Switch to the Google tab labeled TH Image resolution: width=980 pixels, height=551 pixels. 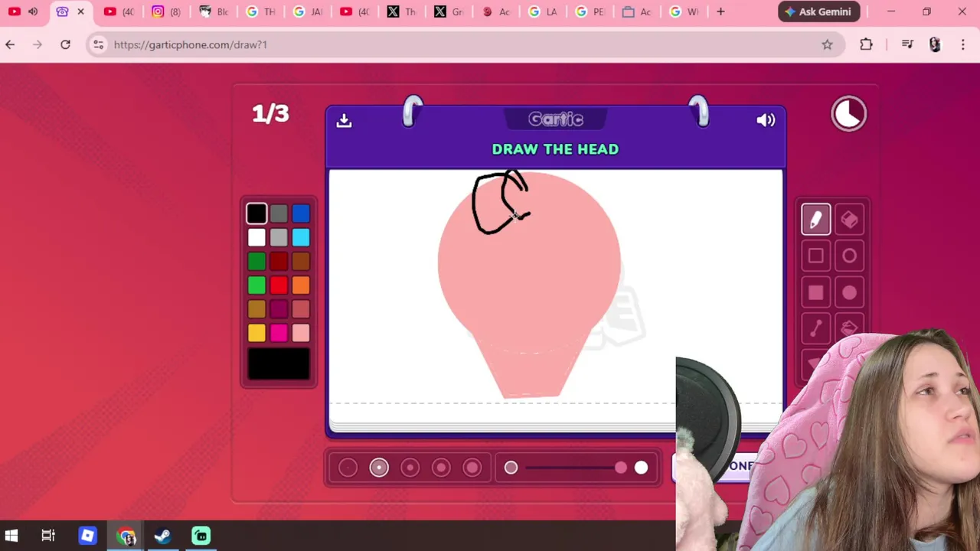260,11
